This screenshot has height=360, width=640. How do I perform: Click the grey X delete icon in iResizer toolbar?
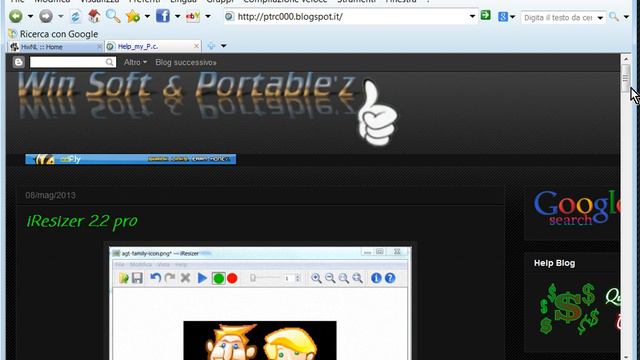click(x=185, y=278)
